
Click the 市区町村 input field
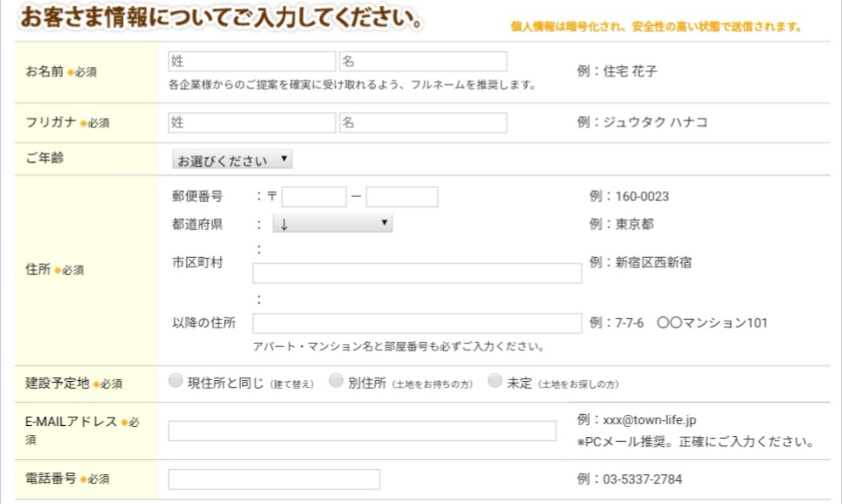tap(418, 273)
